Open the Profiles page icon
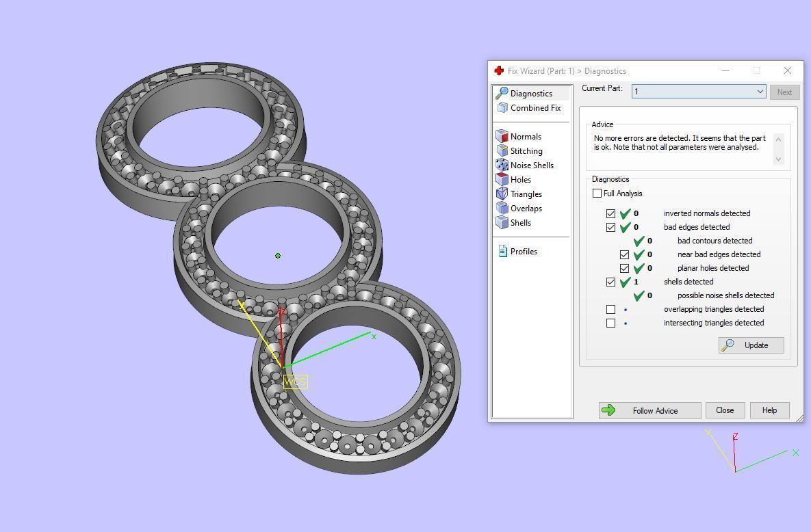 pos(502,251)
